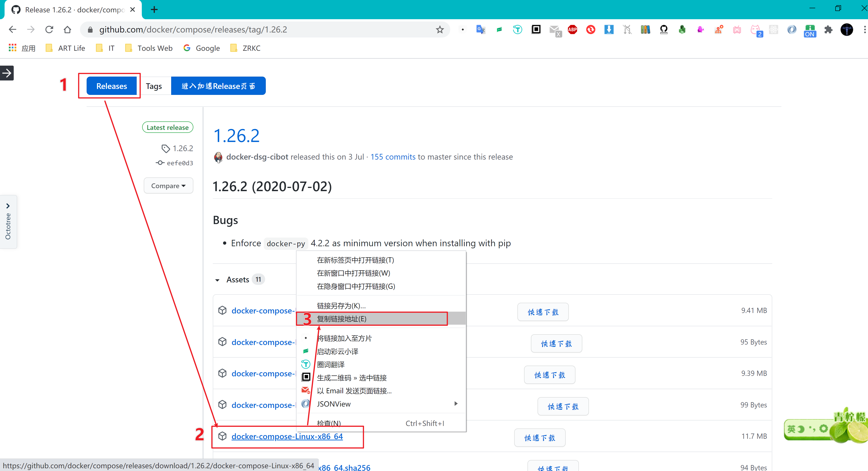Click the home page icon
Image resolution: width=868 pixels, height=471 pixels.
pos(67,30)
